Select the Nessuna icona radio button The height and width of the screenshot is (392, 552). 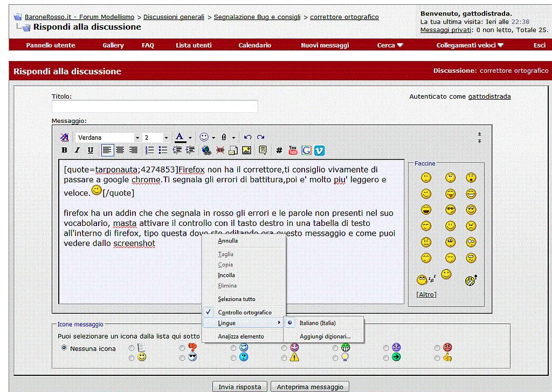(65, 348)
